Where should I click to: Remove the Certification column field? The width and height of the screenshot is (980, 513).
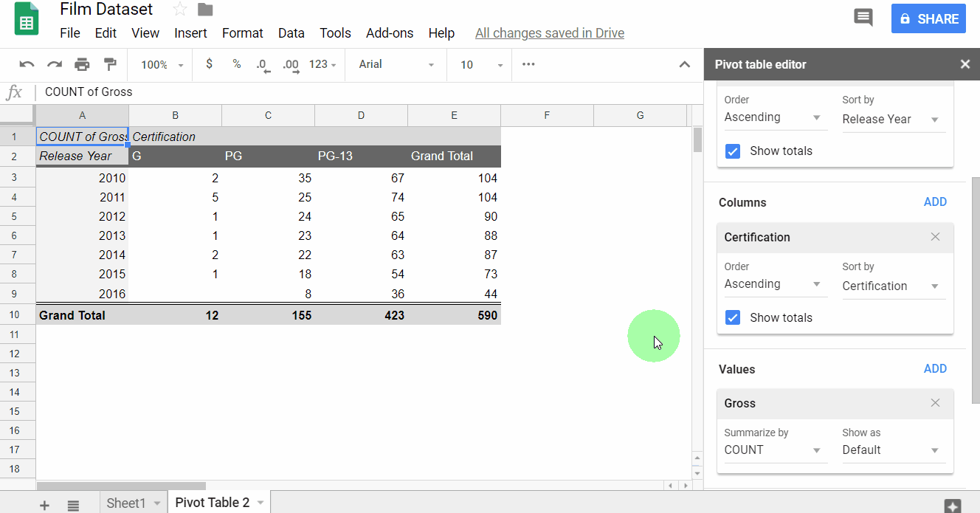coord(936,237)
